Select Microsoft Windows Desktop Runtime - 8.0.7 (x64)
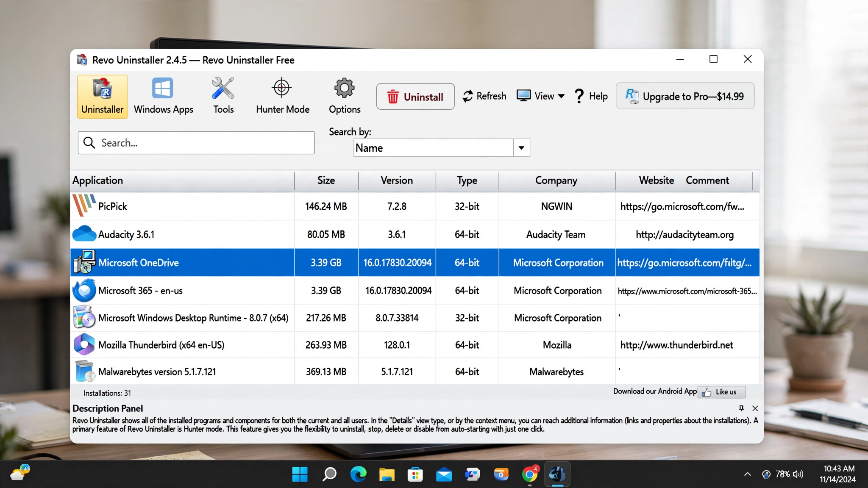The height and width of the screenshot is (488, 868). coord(193,318)
